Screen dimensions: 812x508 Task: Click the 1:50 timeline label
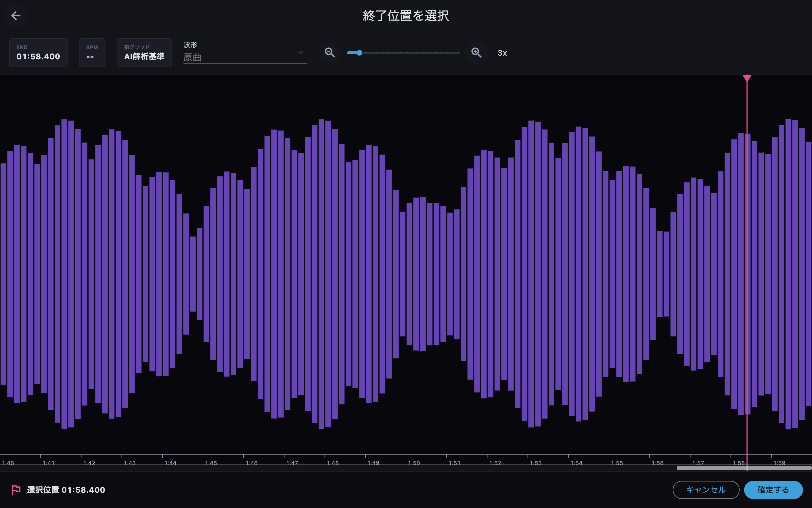(414, 463)
